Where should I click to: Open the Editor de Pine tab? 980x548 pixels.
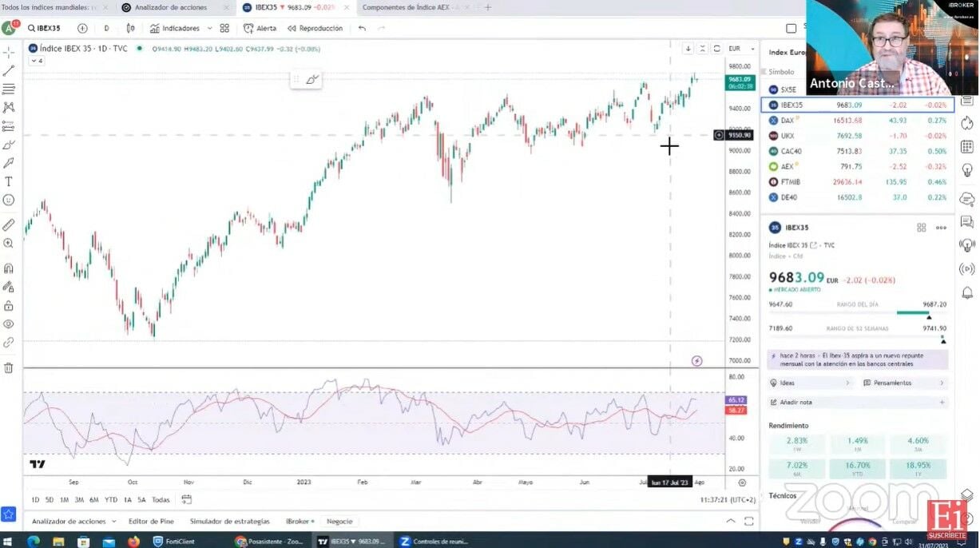click(151, 521)
